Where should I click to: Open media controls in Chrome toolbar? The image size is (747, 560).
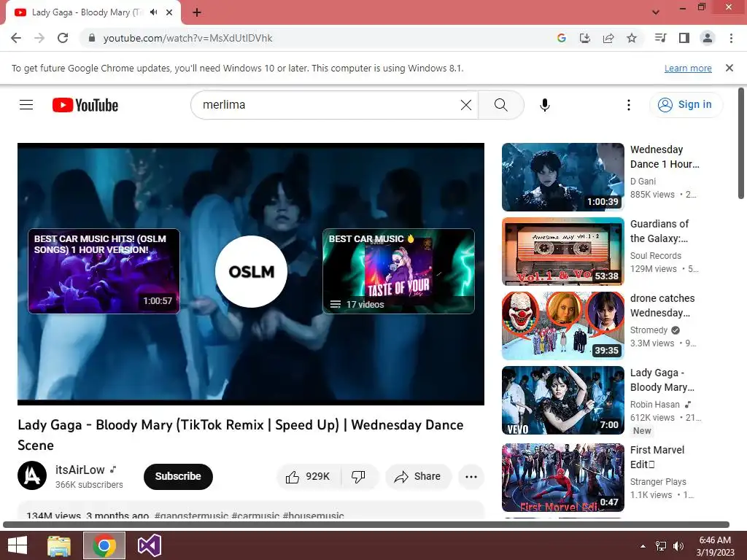click(660, 38)
